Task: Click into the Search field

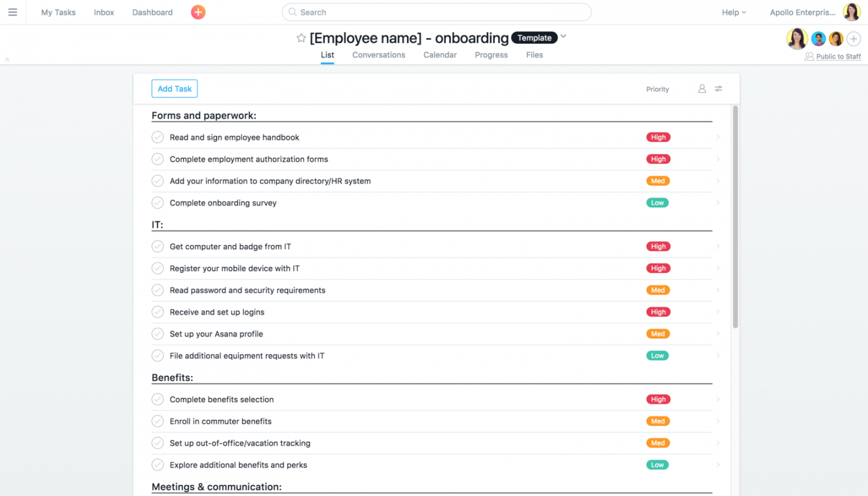Action: pos(436,12)
